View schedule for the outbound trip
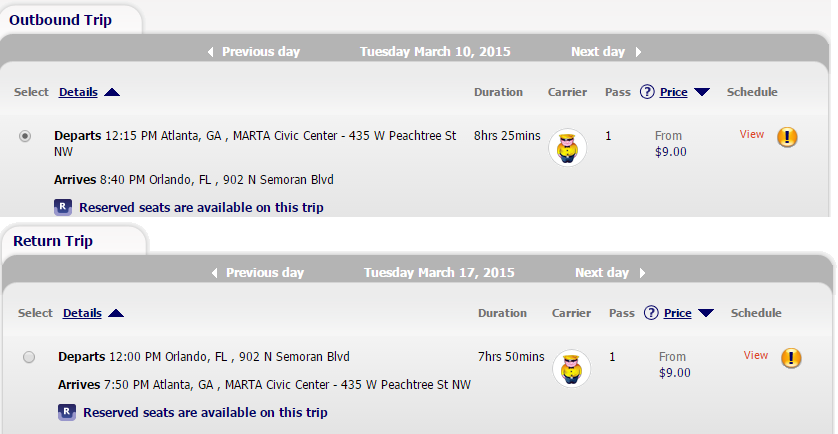 [x=751, y=134]
